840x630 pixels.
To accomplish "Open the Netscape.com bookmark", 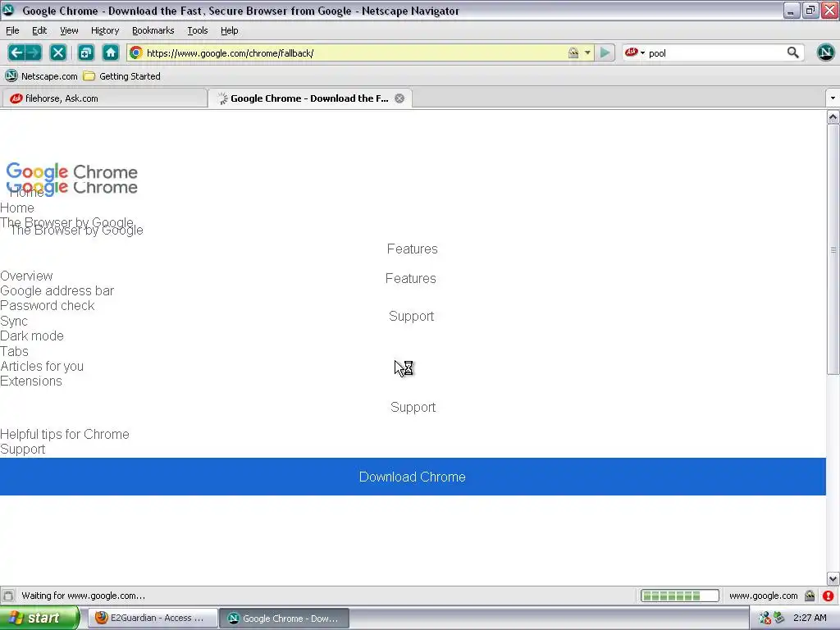I will click(41, 76).
